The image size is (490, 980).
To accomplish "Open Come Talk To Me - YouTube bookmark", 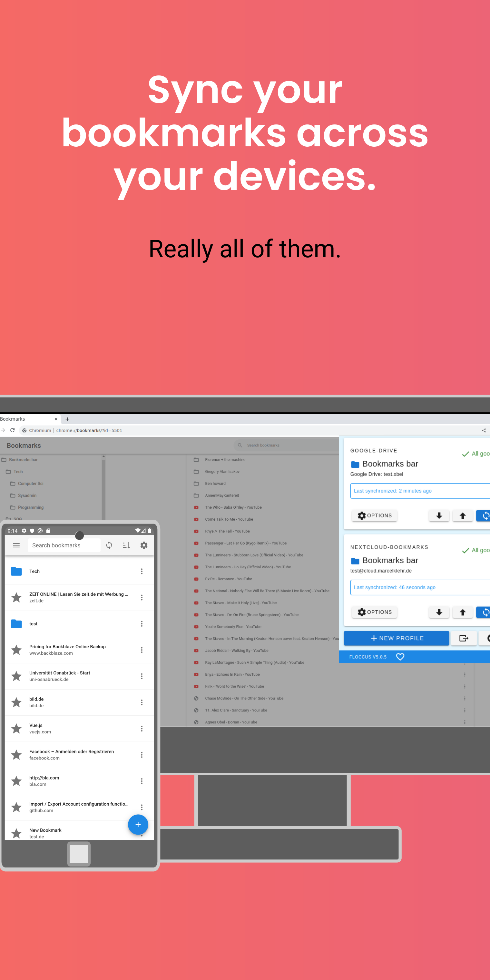I will pos(229,519).
